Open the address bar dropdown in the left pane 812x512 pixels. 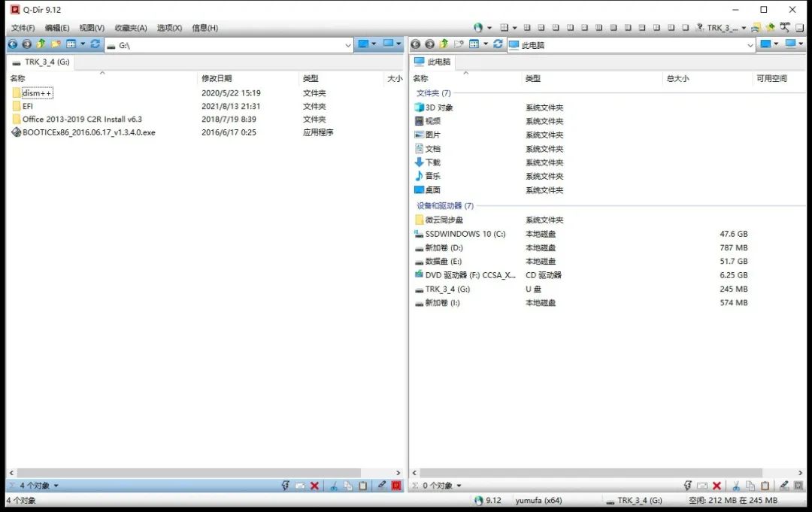(347, 44)
